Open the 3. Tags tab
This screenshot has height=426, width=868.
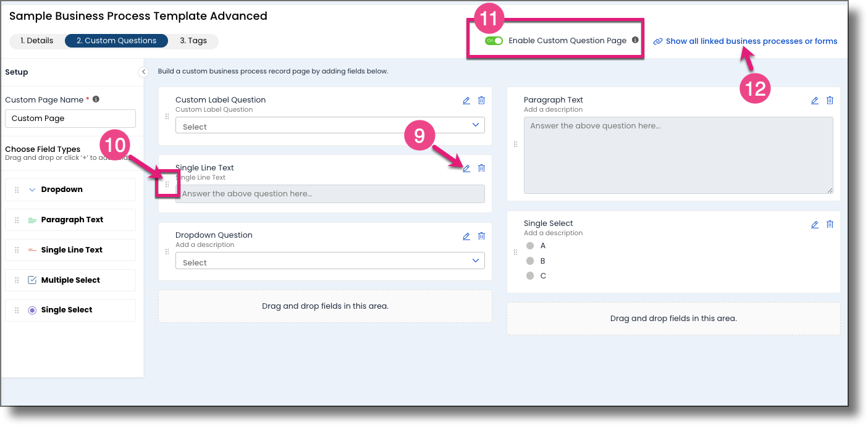click(193, 41)
